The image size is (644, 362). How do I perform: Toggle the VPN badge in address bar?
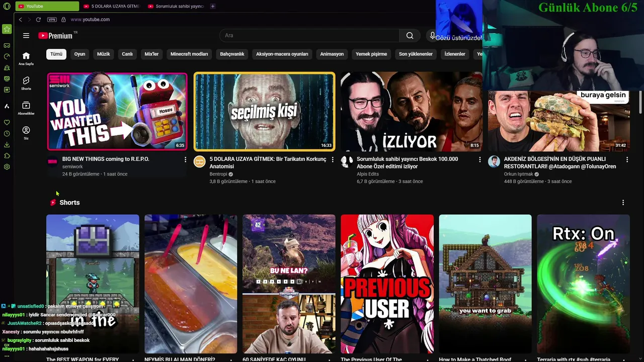pos(52,20)
